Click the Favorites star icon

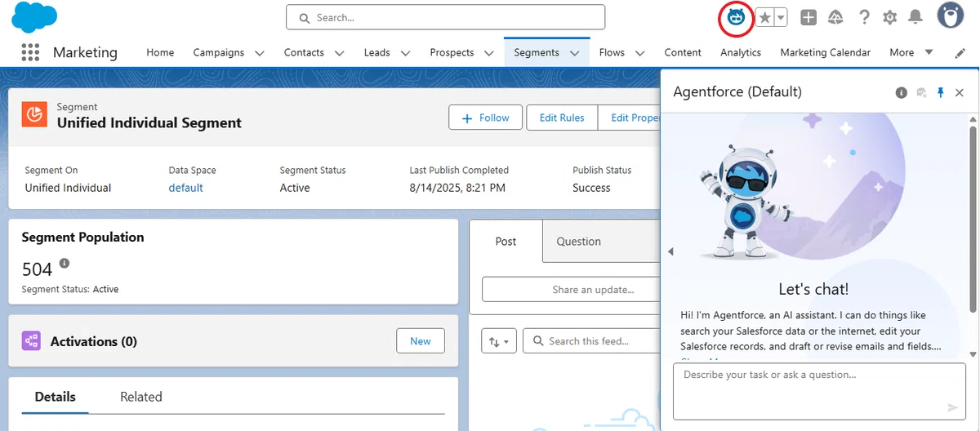tap(764, 17)
